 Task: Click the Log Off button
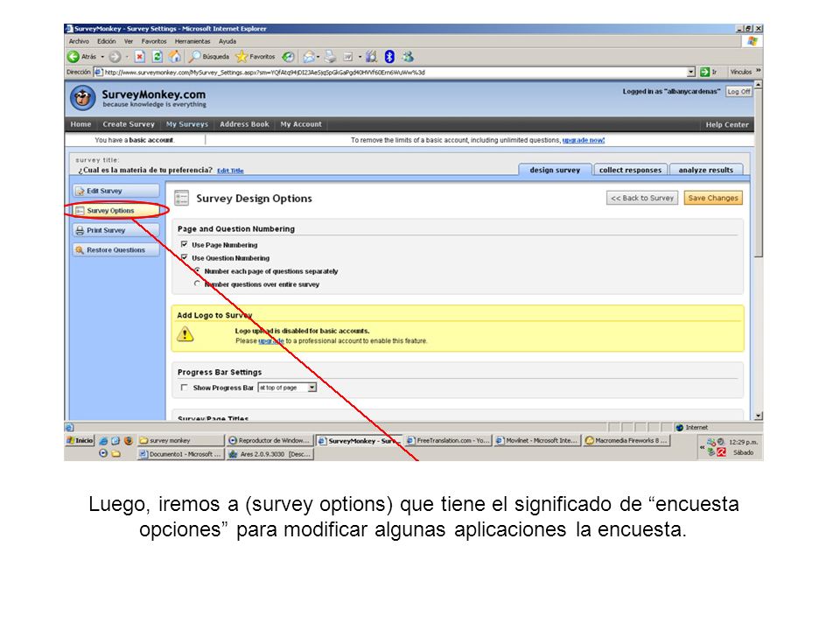coord(738,92)
